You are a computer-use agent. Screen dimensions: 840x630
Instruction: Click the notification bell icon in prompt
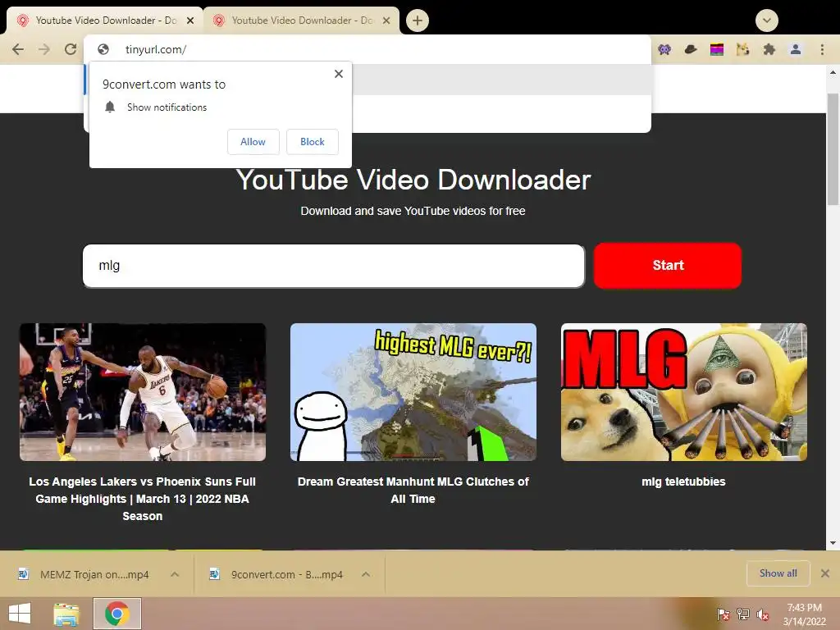click(x=110, y=107)
